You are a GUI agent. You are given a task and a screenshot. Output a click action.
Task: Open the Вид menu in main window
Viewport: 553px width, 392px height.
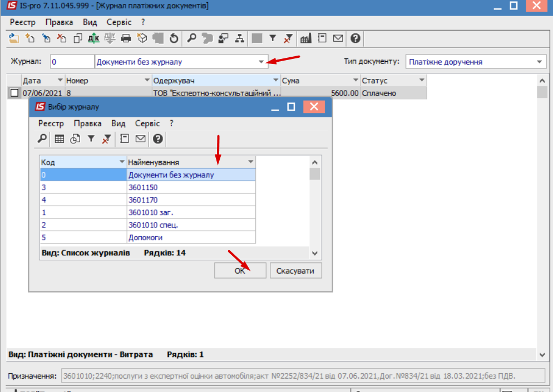(90, 22)
